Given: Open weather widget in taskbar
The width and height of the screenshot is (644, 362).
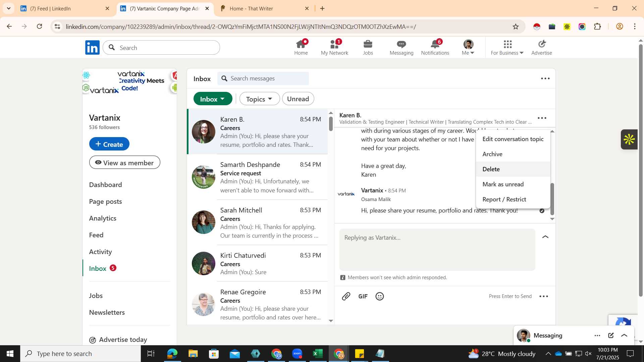Looking at the screenshot, I should 502,354.
